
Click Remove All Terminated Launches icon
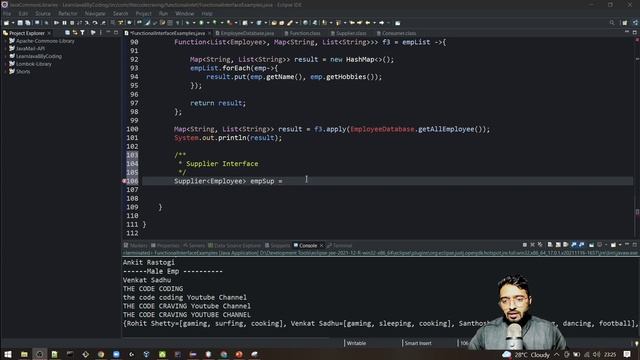point(540,245)
